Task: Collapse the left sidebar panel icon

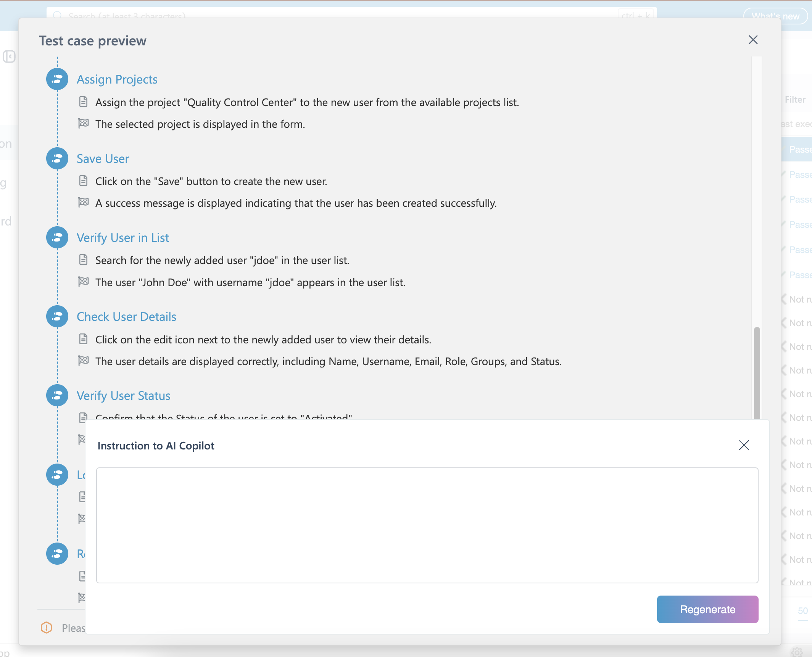Action: [x=9, y=56]
